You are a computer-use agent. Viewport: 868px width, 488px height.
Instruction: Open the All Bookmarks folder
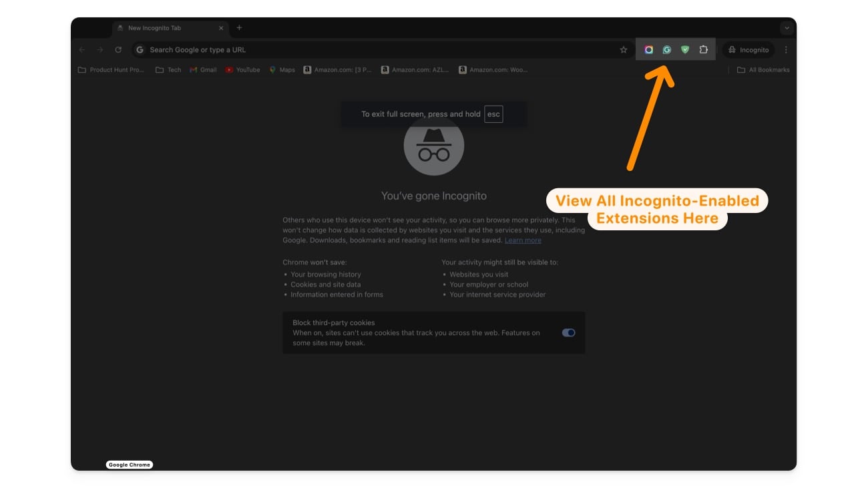[x=763, y=69]
